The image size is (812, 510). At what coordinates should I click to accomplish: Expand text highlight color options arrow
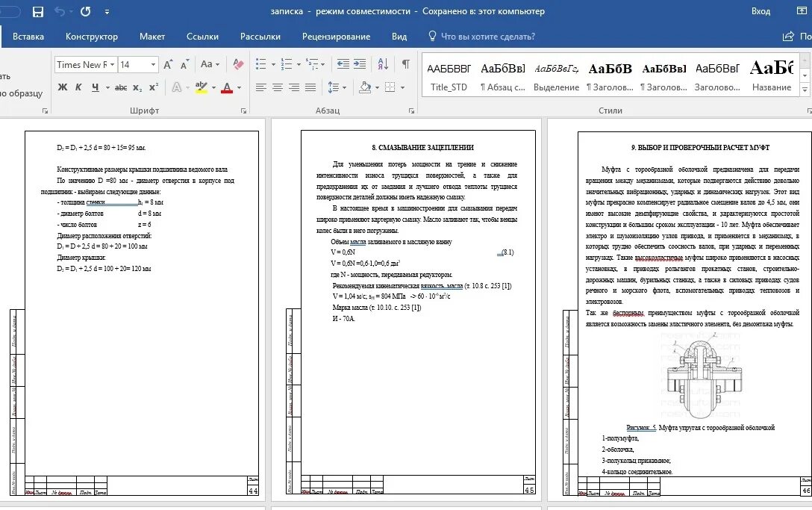tap(213, 87)
